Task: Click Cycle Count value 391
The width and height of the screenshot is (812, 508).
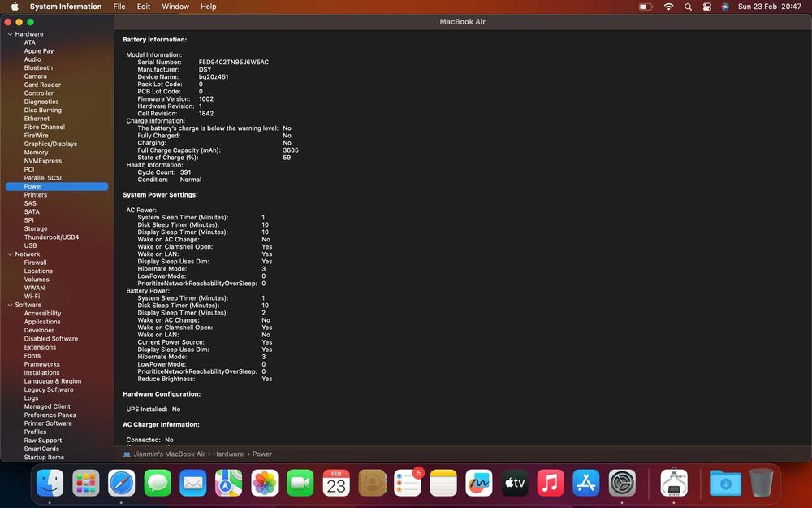Action: pyautogui.click(x=185, y=172)
